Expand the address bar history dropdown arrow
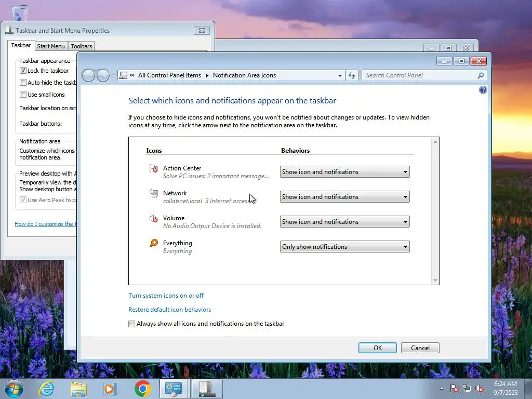The height and width of the screenshot is (399, 532). click(x=340, y=76)
